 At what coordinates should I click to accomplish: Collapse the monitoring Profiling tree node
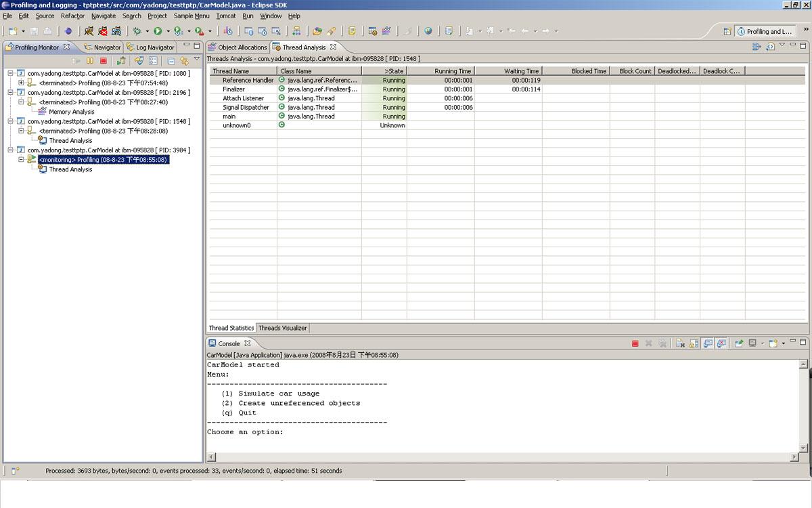point(21,160)
